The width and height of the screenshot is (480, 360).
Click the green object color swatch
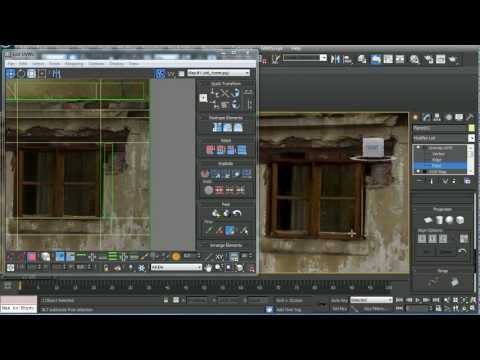pyautogui.click(x=471, y=128)
